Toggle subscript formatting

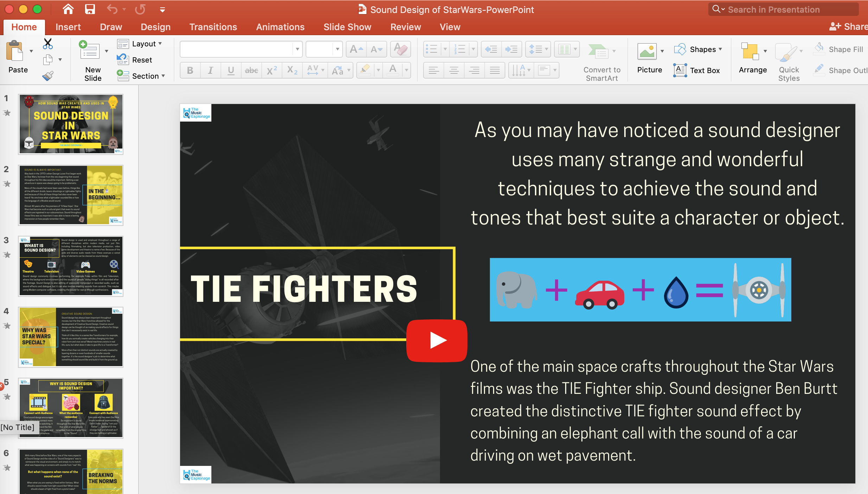[292, 70]
